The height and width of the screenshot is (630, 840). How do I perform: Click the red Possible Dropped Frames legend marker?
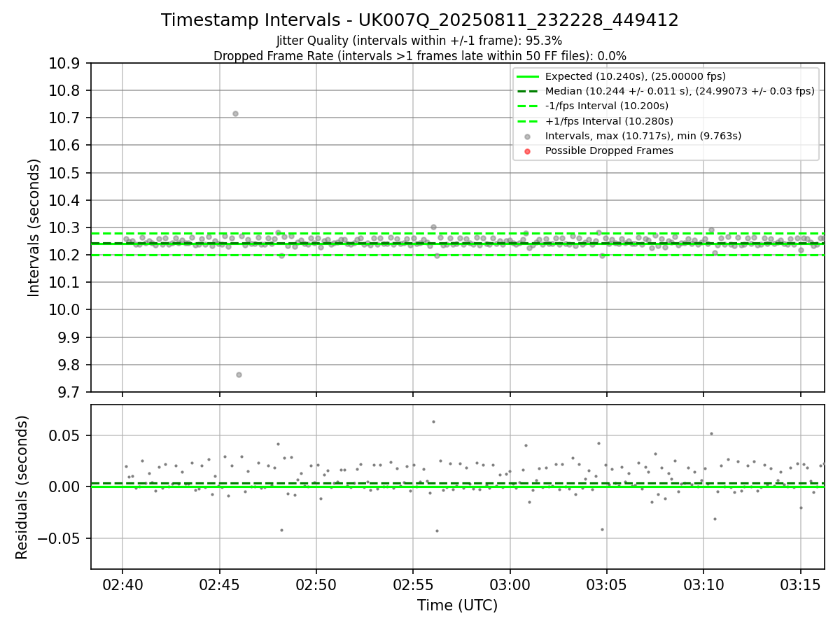tap(528, 151)
